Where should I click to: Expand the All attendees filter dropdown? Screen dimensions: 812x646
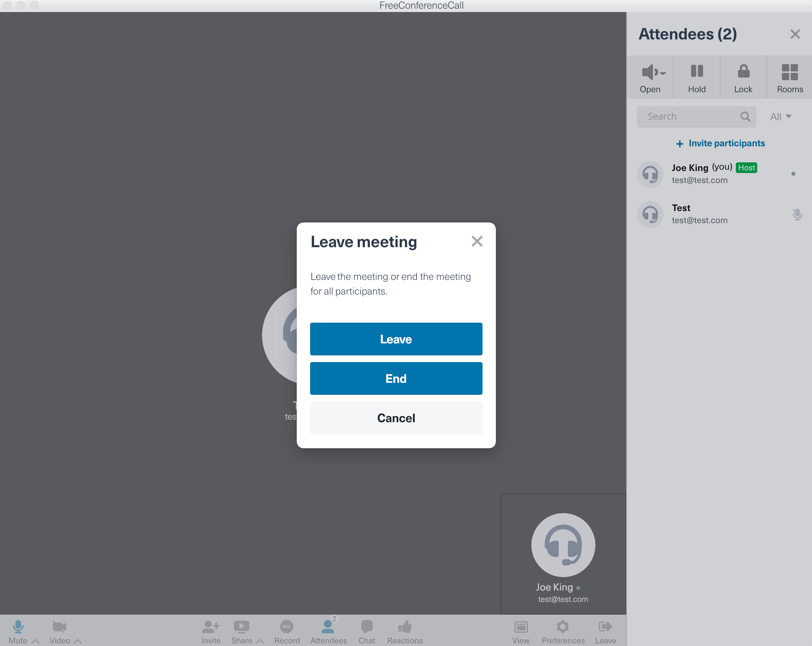pos(781,117)
